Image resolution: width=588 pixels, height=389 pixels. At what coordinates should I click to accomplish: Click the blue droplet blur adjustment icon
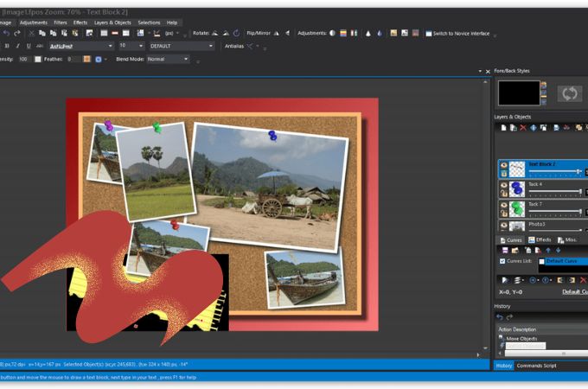click(x=380, y=34)
